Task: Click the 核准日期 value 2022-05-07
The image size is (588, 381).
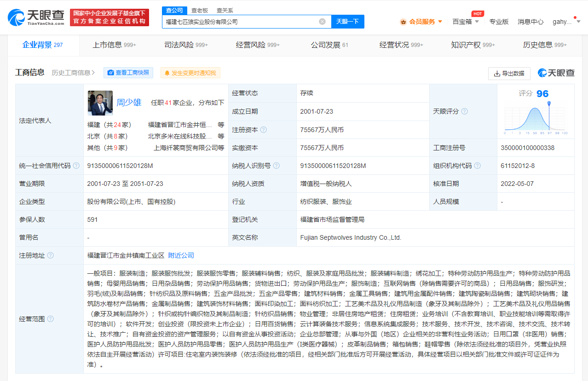Action: (x=517, y=184)
